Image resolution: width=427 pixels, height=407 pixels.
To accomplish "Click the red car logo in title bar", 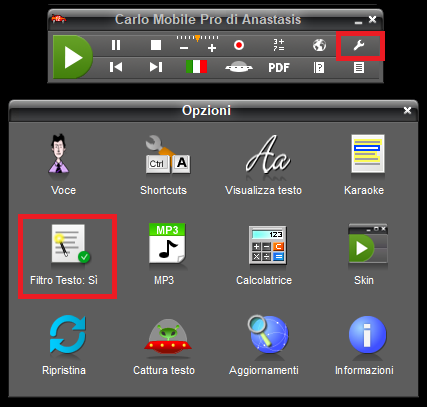I will click(59, 19).
